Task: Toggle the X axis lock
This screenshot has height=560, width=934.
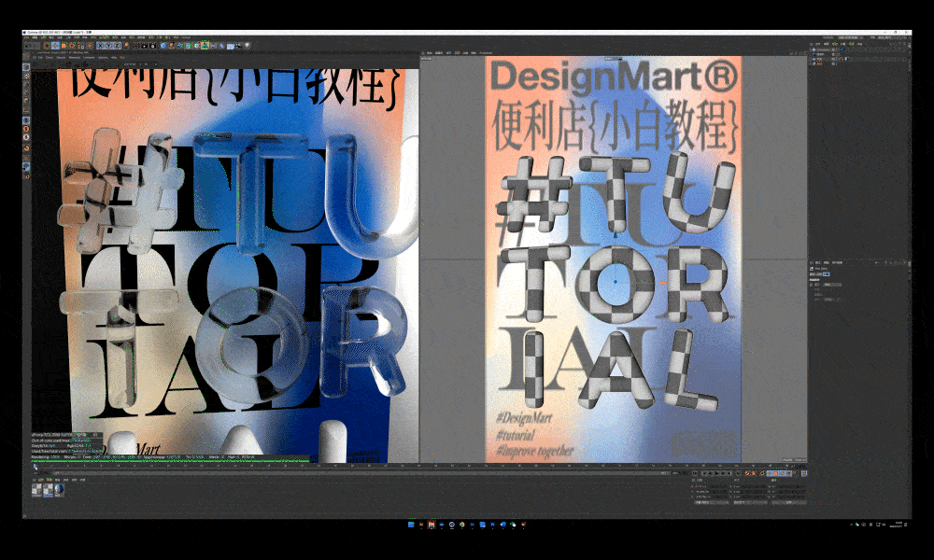Action: click(101, 45)
